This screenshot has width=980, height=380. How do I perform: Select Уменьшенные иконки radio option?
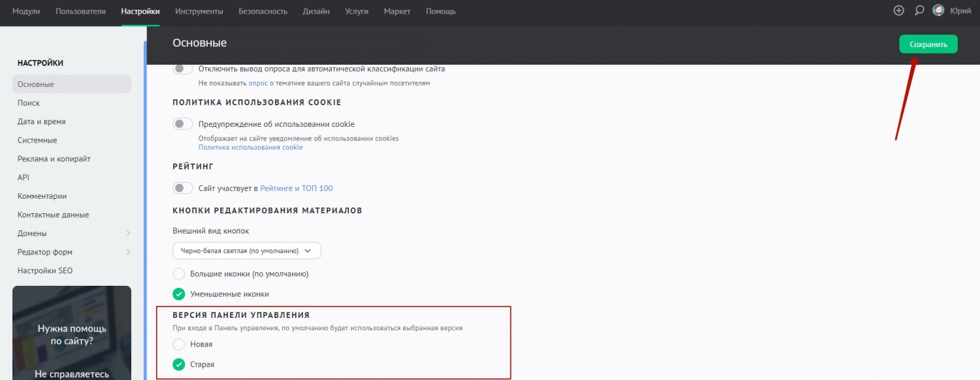(x=179, y=294)
